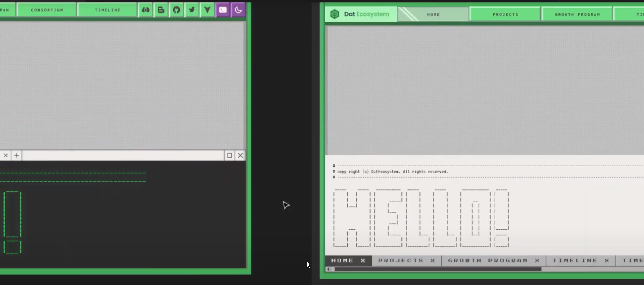Screen dimensions: 644x285
Task: Click the downward arrowhead logo icon beside Twitter
Action: 207,10
